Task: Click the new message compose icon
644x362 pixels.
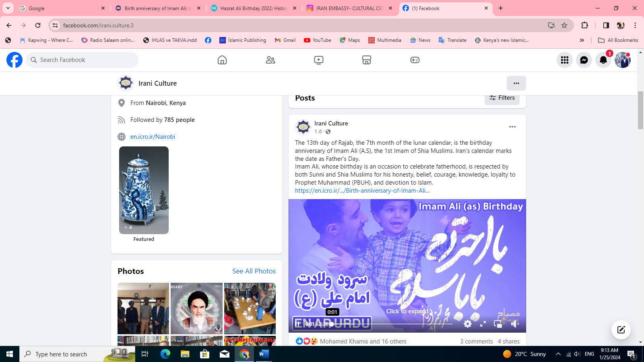Action: pos(621,330)
